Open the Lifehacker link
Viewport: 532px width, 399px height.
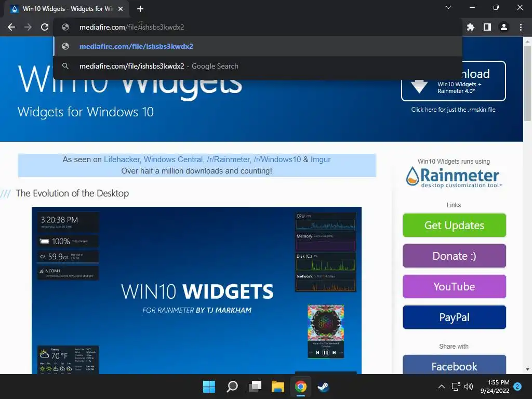[122, 159]
